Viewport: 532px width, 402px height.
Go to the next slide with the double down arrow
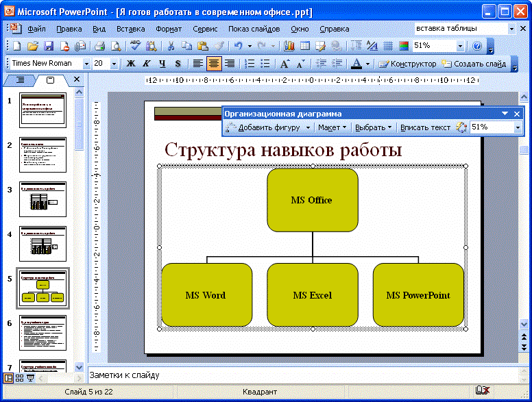pyautogui.click(x=524, y=347)
